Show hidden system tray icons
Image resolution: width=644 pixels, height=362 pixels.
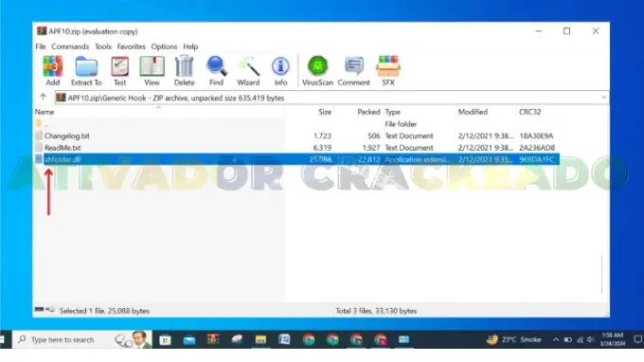(x=556, y=339)
